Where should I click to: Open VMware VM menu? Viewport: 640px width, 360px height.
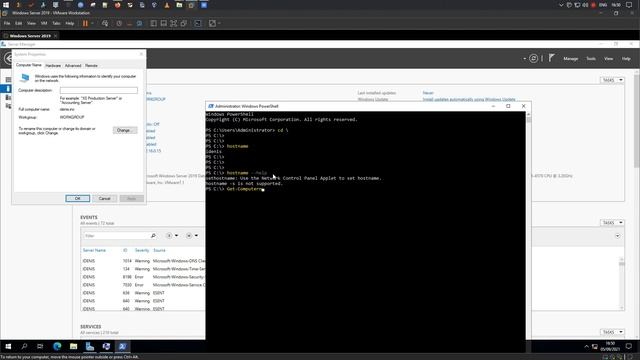pyautogui.click(x=44, y=24)
